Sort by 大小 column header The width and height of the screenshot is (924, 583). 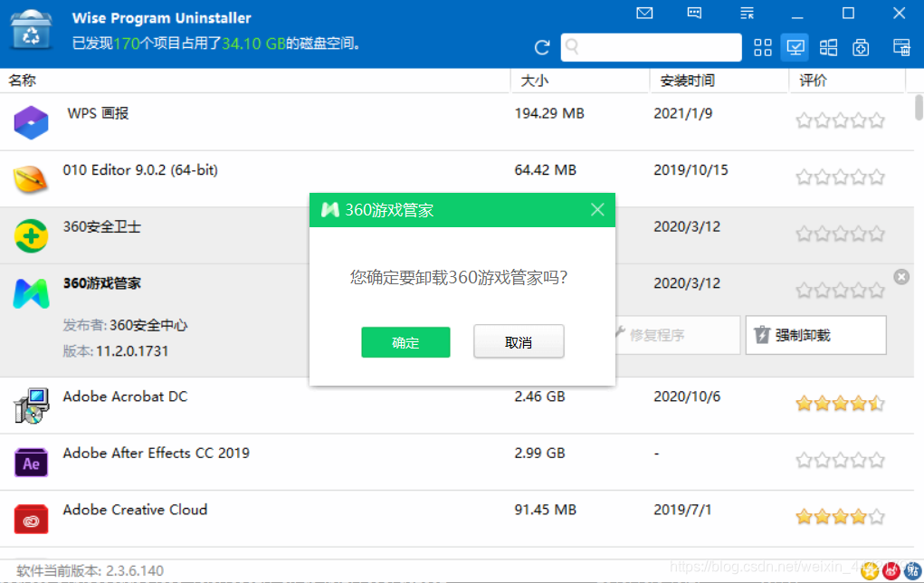(535, 81)
